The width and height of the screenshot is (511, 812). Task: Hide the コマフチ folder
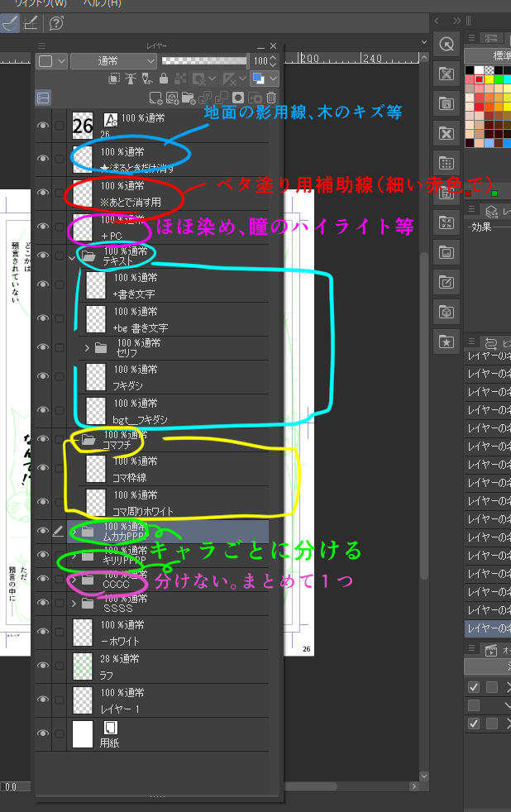coord(42,440)
